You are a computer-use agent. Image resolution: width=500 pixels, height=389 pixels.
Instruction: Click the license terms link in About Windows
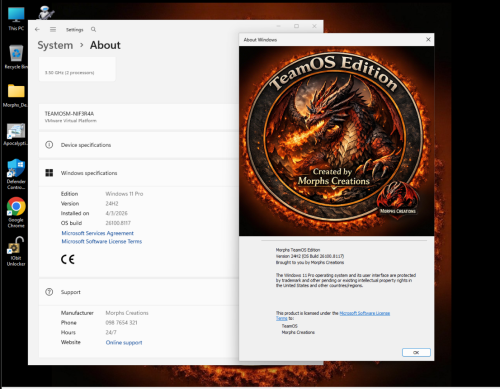coord(364,313)
